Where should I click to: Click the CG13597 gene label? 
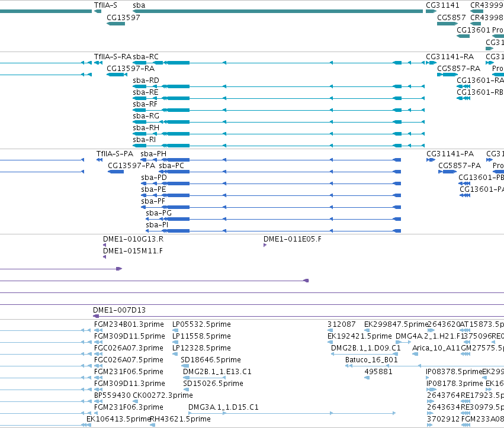click(123, 17)
